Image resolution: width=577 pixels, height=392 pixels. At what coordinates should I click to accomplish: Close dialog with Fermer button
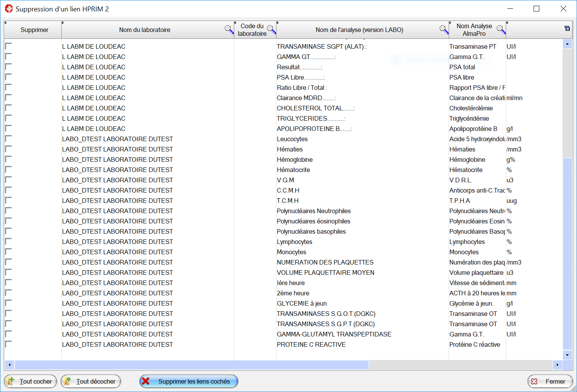point(550,381)
